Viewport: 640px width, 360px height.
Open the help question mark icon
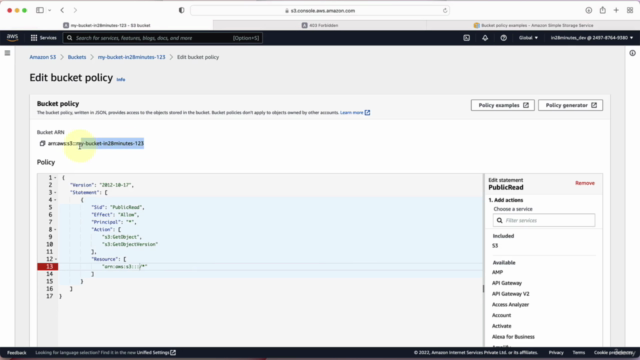pos(503,38)
